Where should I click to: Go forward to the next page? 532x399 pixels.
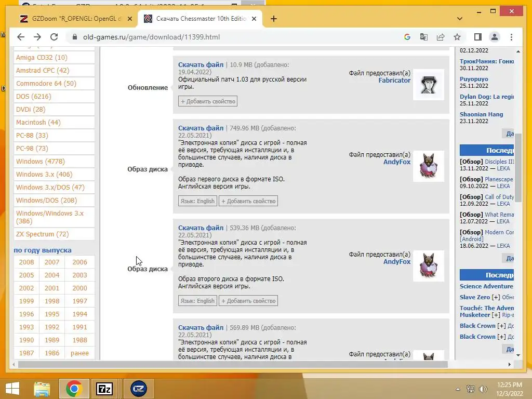click(37, 37)
